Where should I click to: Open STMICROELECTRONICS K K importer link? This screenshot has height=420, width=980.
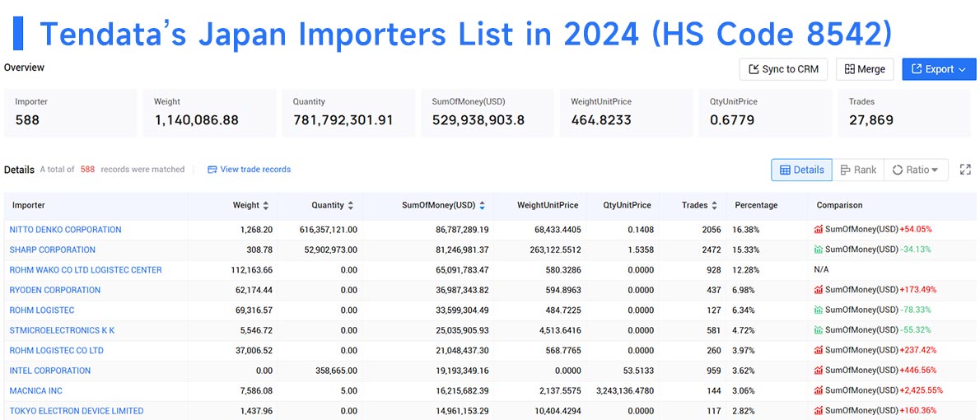coord(62,330)
